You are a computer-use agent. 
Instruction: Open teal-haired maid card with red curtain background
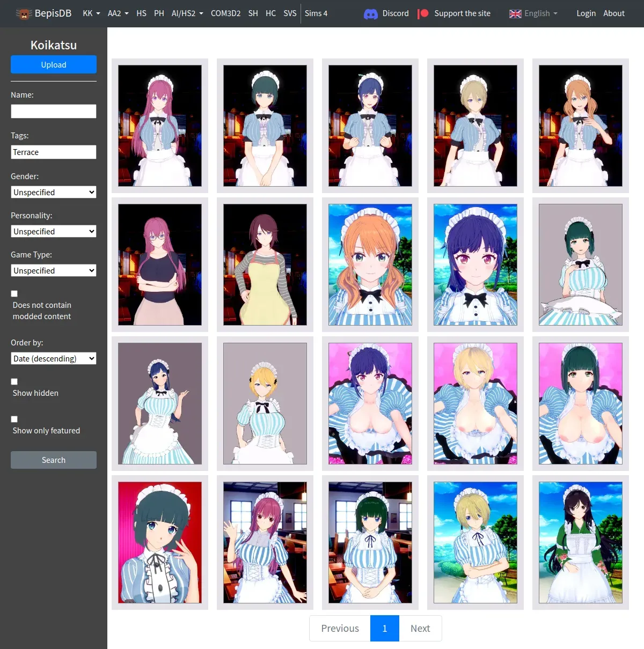[160, 542]
